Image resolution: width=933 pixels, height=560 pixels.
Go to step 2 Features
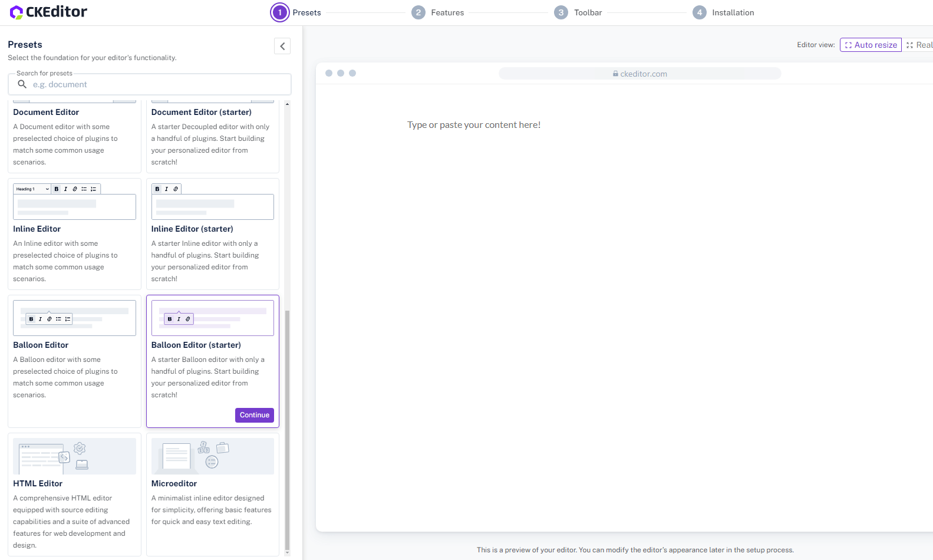coord(418,12)
